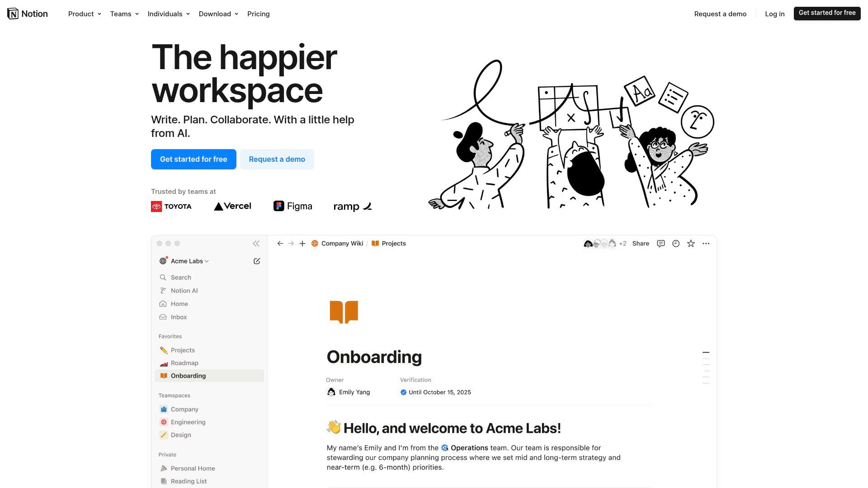Click the Log in link
The image size is (868, 488).
[774, 14]
